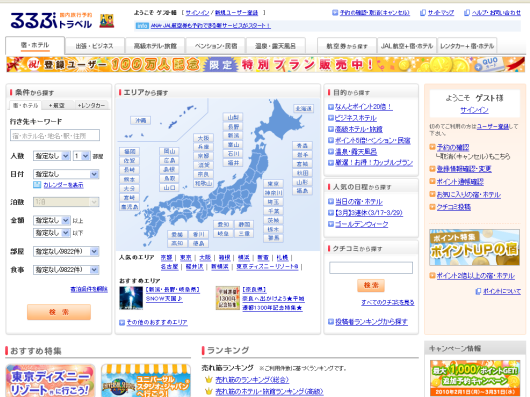Click the orange 検索 button in the condition search panel
530x397 pixels.
pyautogui.click(x=59, y=312)
